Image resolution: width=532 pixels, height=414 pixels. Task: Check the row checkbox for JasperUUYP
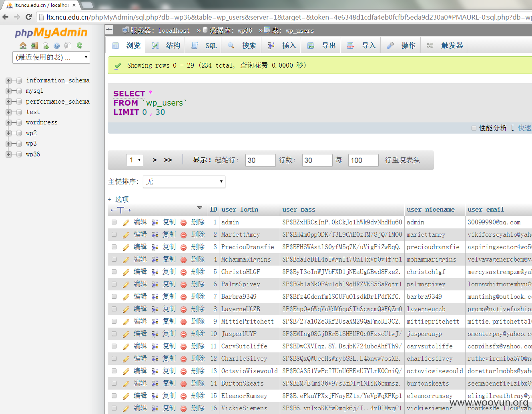[114, 334]
